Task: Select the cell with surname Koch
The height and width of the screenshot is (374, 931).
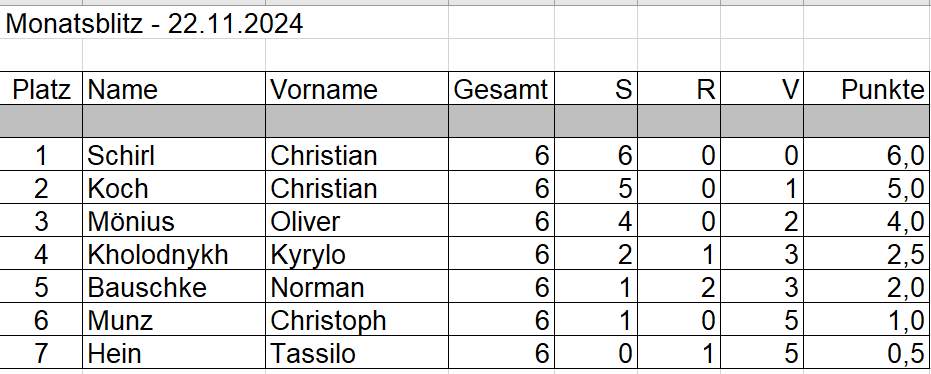Action: pos(173,188)
